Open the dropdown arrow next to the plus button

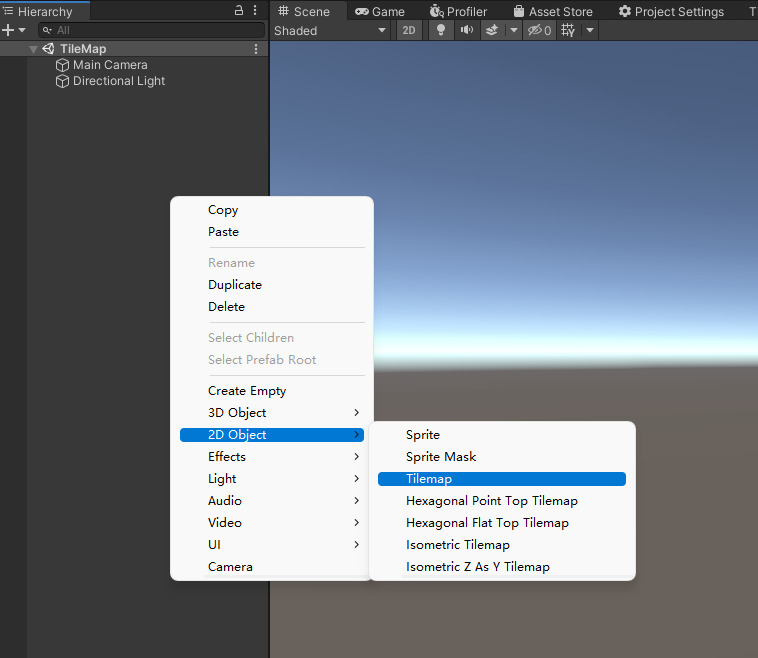point(22,30)
